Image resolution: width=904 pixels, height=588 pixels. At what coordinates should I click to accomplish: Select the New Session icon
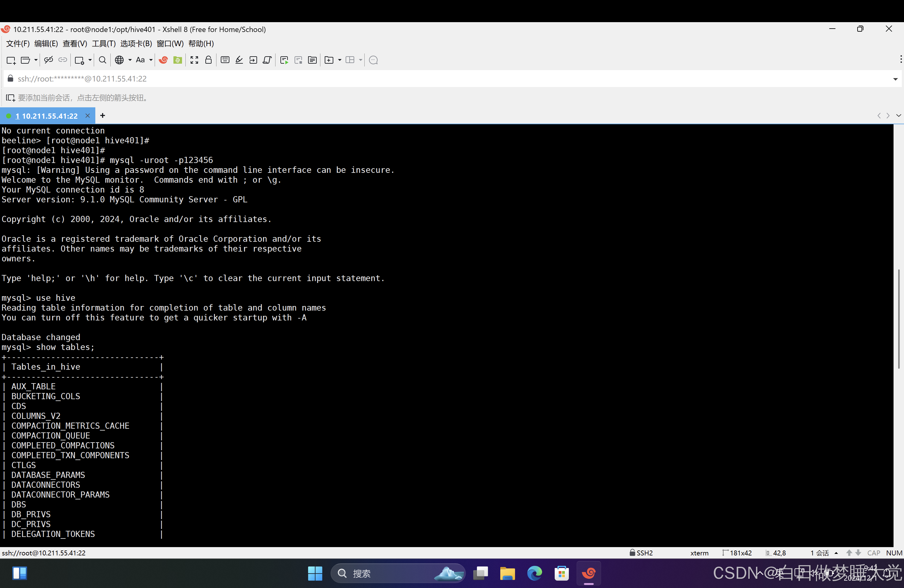coord(11,60)
